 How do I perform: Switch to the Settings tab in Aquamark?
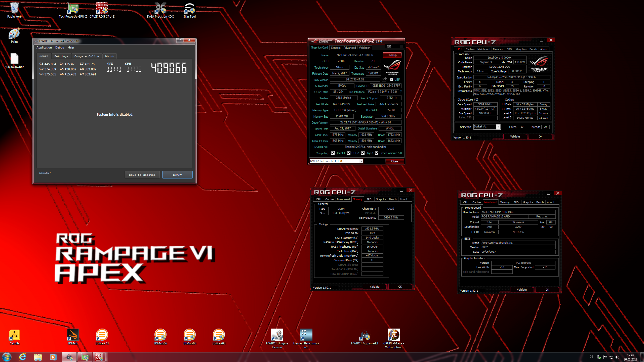click(x=61, y=56)
